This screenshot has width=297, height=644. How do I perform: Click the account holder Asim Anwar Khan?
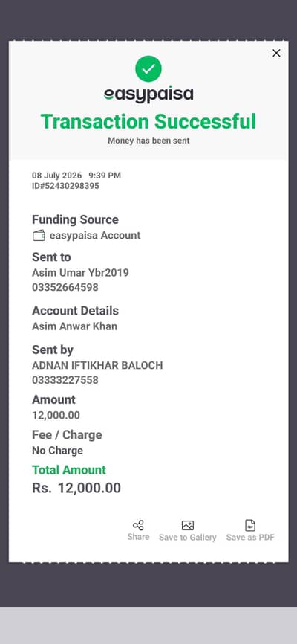[75, 326]
